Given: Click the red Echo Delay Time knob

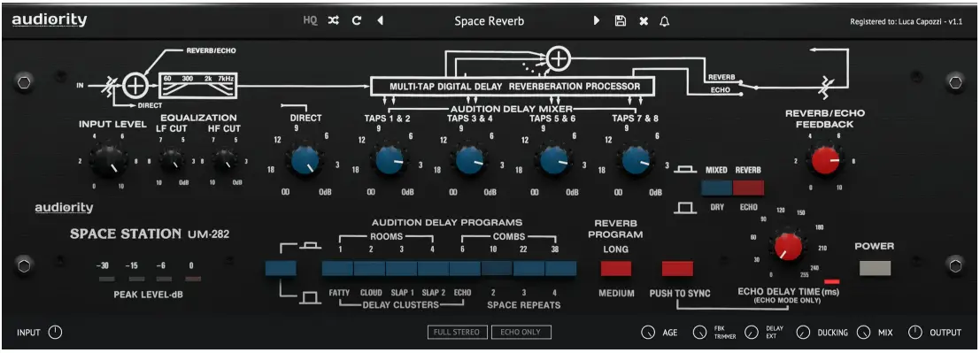Looking at the screenshot, I should [x=787, y=246].
